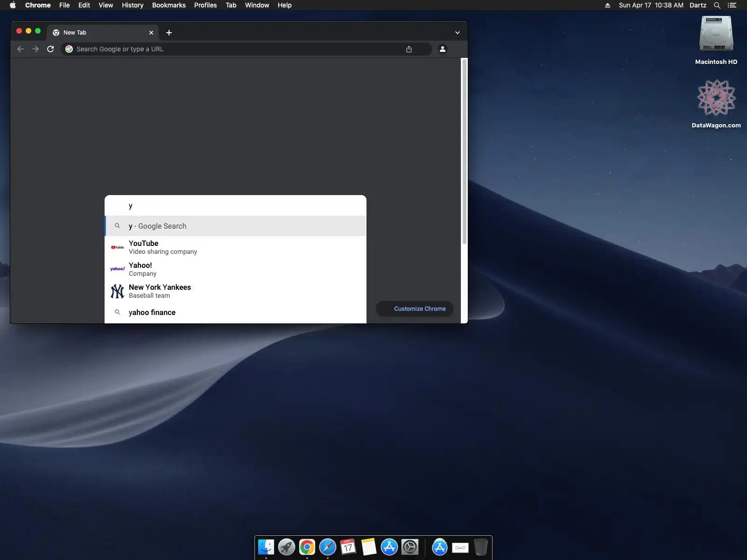Pick the Yahoo! Company suggestion
Viewport: 747px width, 560px height.
[235, 269]
